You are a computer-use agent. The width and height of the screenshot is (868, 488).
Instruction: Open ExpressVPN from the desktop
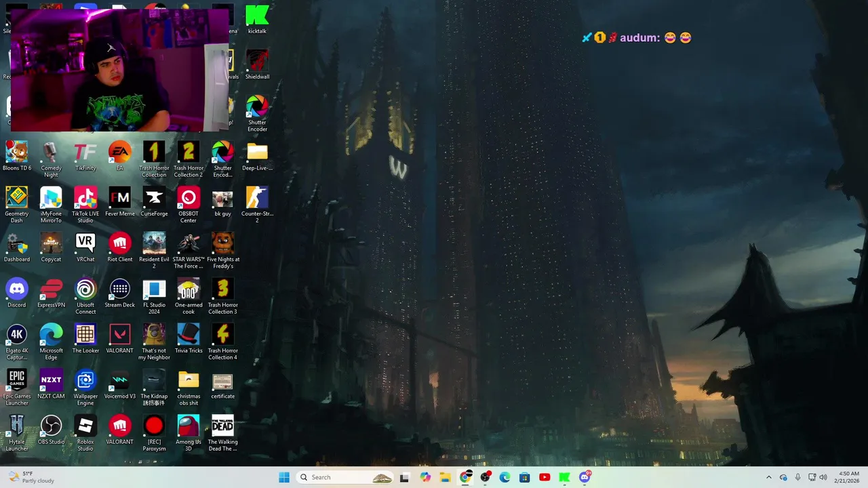click(x=51, y=293)
